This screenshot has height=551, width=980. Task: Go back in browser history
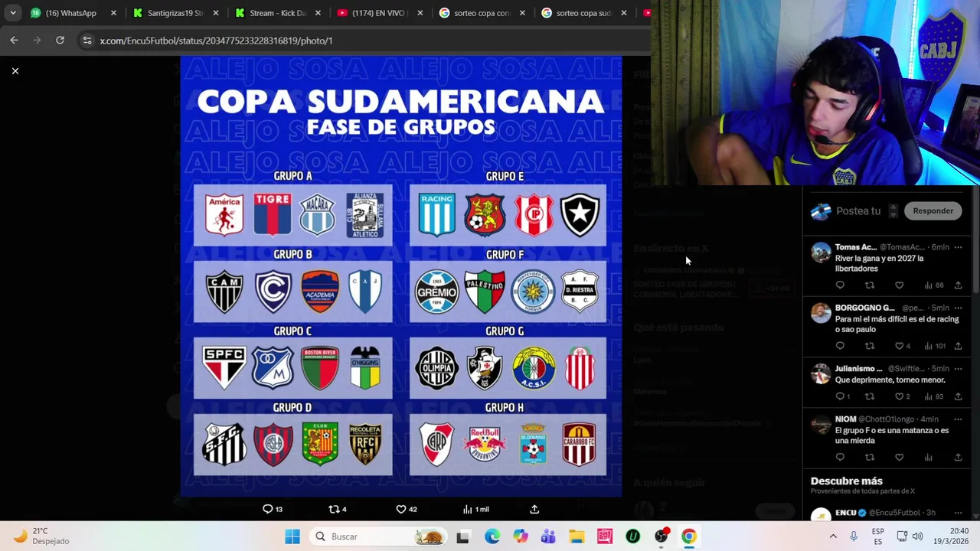pos(14,40)
